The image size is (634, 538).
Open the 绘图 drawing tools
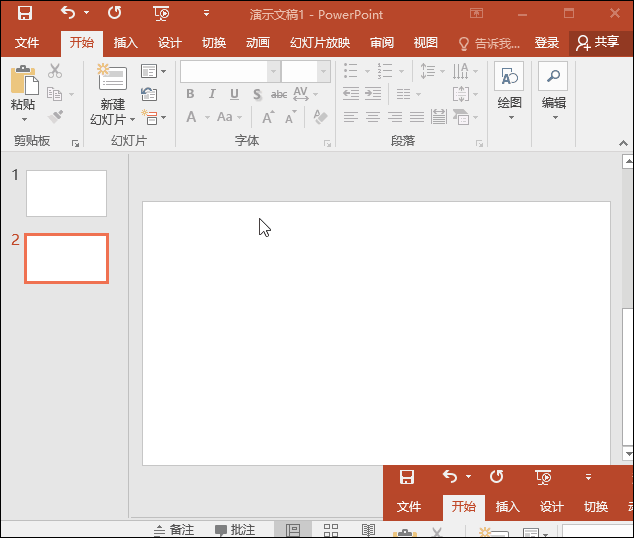[x=509, y=78]
